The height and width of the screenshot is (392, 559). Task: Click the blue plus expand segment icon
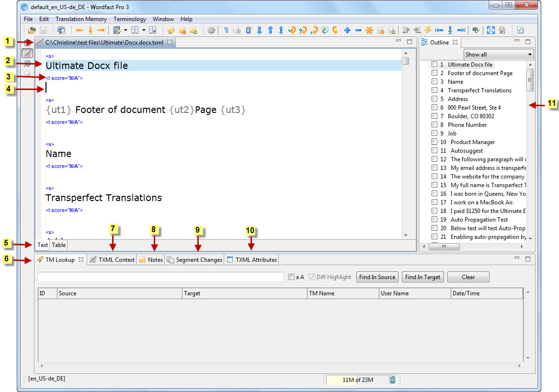tap(347, 30)
